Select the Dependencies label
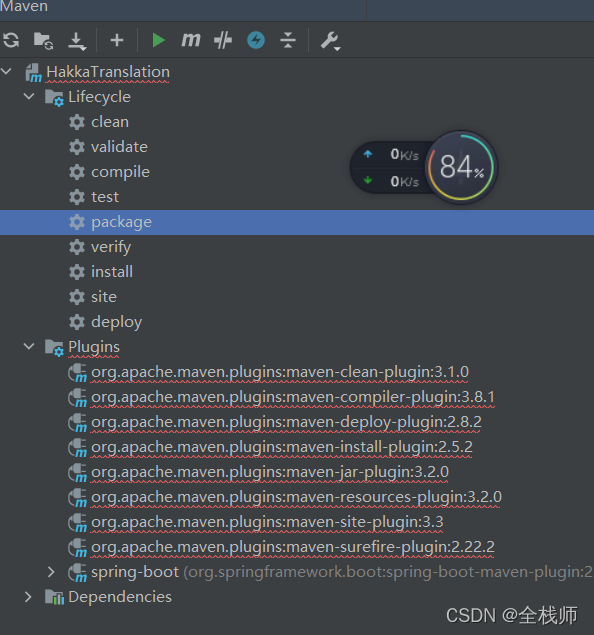The height and width of the screenshot is (635, 594). (x=120, y=597)
